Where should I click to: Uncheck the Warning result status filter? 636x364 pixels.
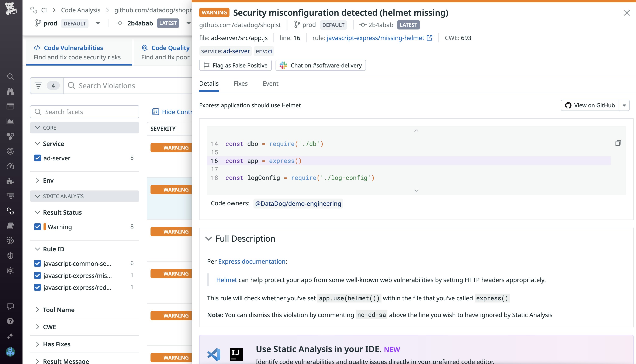point(38,227)
